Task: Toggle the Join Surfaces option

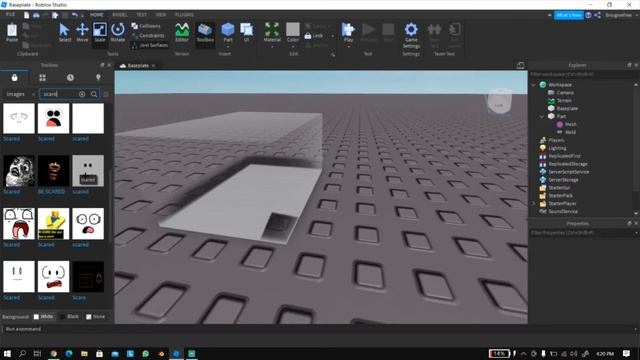Action: point(149,45)
